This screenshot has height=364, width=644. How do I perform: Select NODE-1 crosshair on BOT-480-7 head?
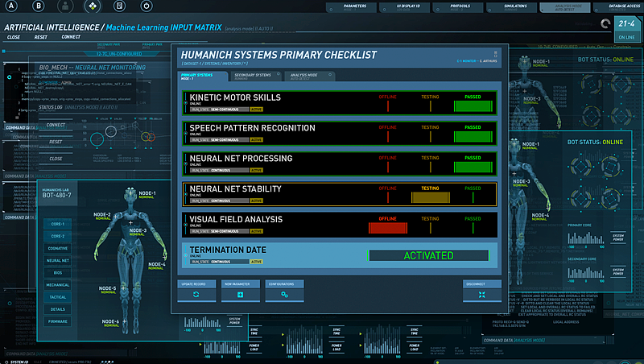(x=131, y=192)
